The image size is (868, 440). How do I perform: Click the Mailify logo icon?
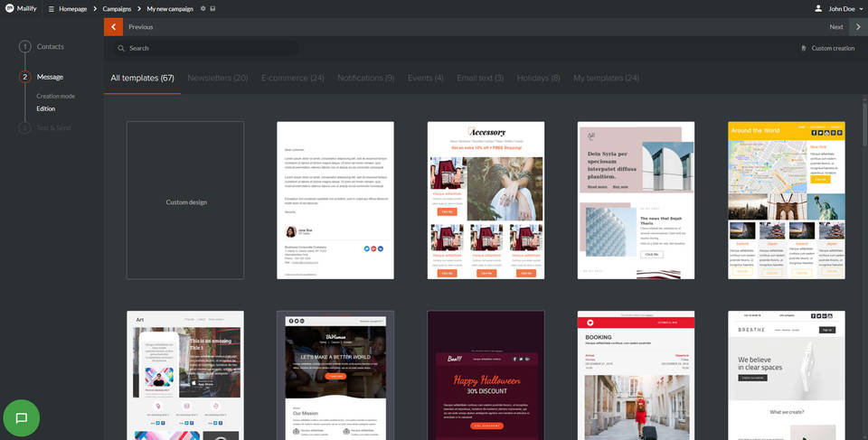[9, 8]
